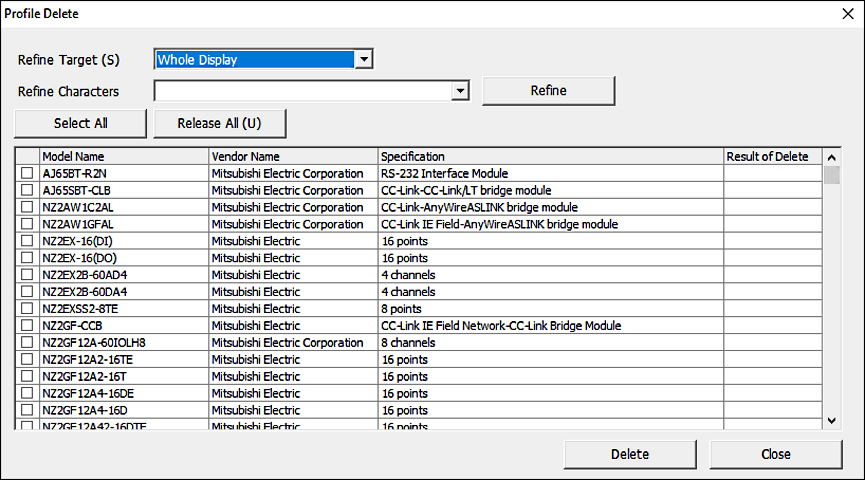Open the Refine Characters dropdown arrow

[460, 91]
